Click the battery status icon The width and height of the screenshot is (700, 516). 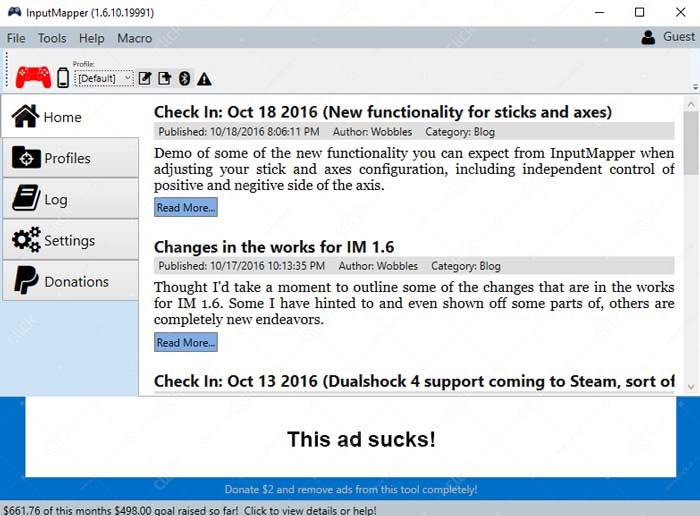[63, 78]
